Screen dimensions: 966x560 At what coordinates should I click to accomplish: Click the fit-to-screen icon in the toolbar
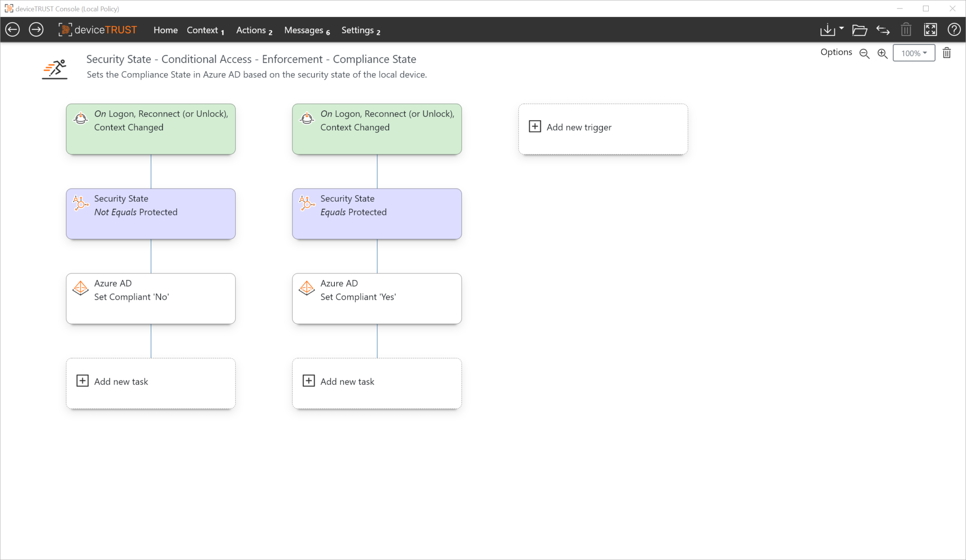coord(930,29)
